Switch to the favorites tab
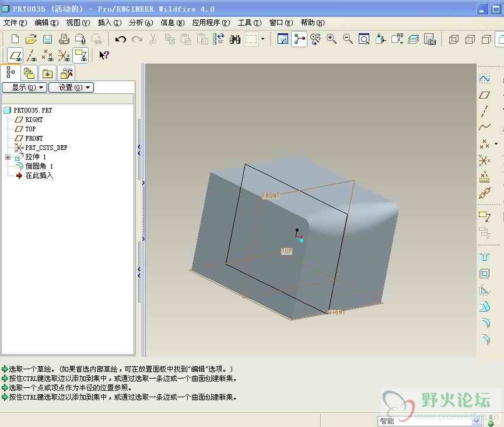Viewport: 504px width, 427px height. point(48,73)
